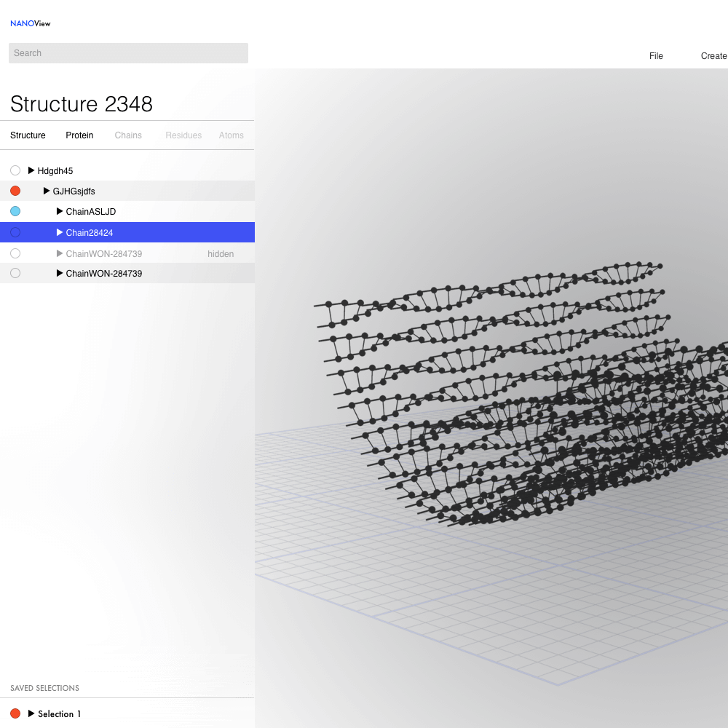Screen dimensions: 728x728
Task: Expand the GJHGsjdfs node arrow
Action: 47,191
